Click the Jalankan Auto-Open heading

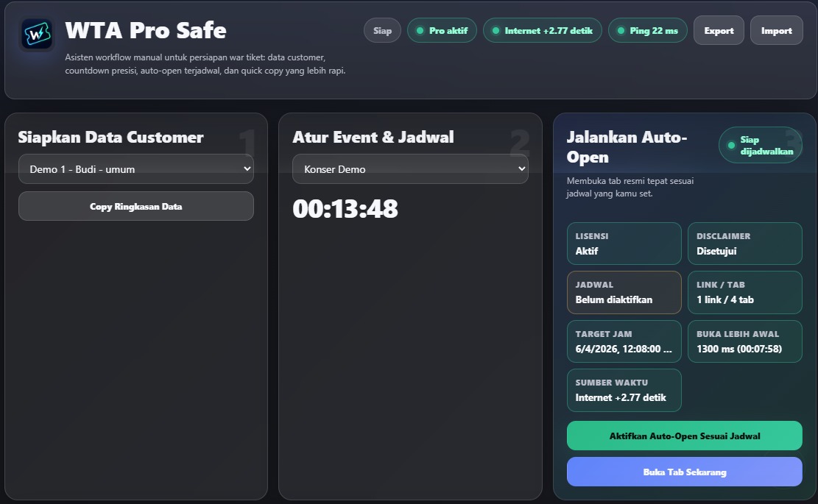(627, 147)
